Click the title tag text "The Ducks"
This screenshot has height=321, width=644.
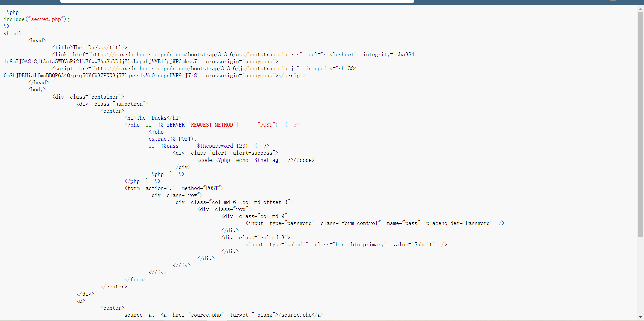pyautogui.click(x=88, y=47)
